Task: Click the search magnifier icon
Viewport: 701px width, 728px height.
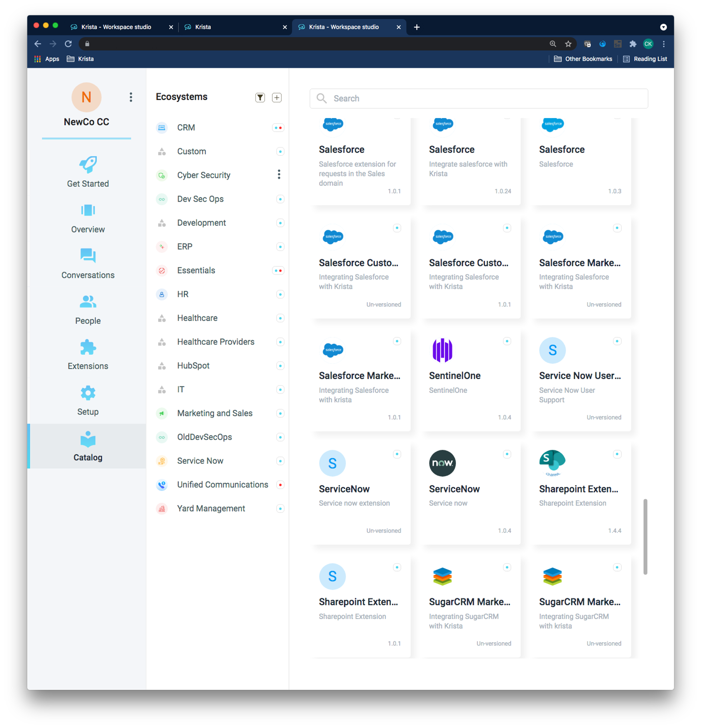Action: 321,99
